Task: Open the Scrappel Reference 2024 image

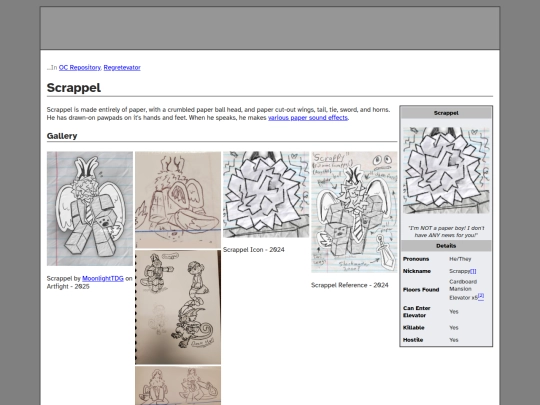Action: [x=354, y=212]
